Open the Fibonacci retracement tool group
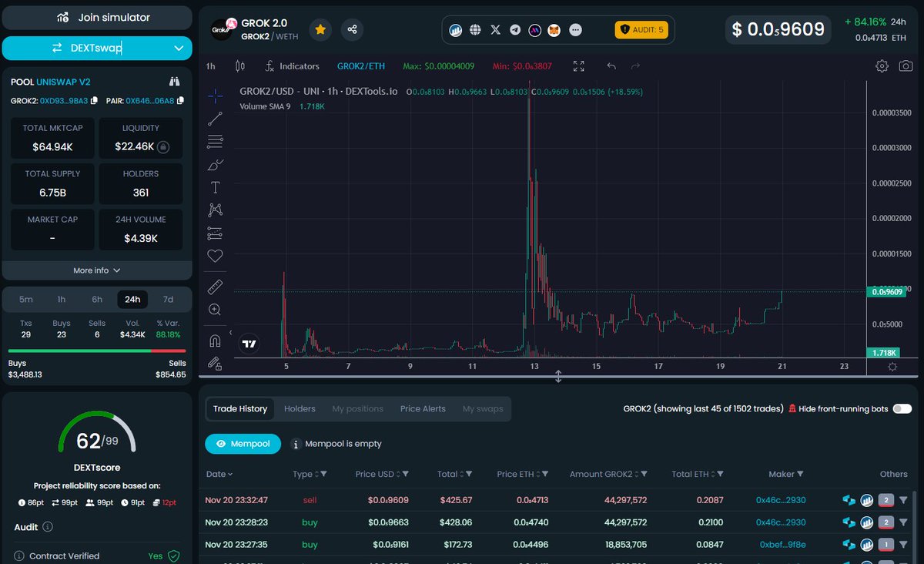 tap(215, 142)
